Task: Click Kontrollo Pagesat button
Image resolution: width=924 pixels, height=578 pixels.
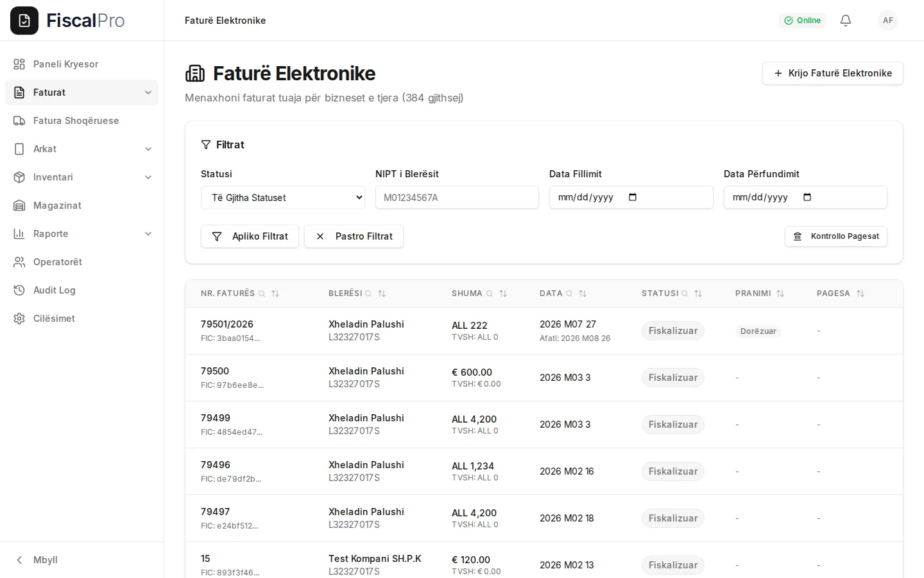Action: [x=836, y=236]
